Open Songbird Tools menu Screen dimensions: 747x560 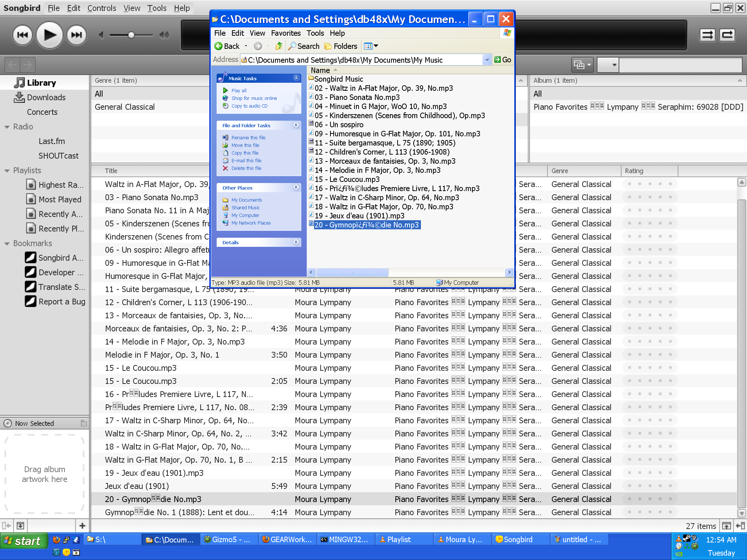(157, 8)
